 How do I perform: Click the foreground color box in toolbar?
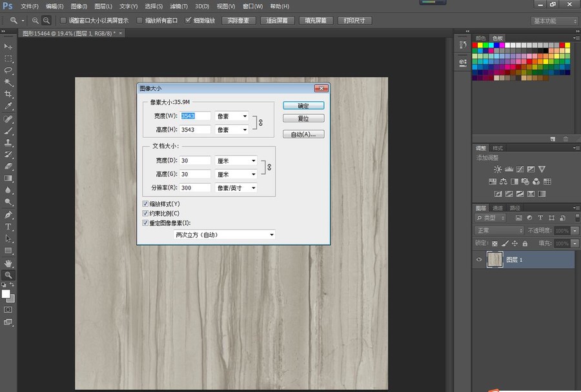[x=6, y=294]
